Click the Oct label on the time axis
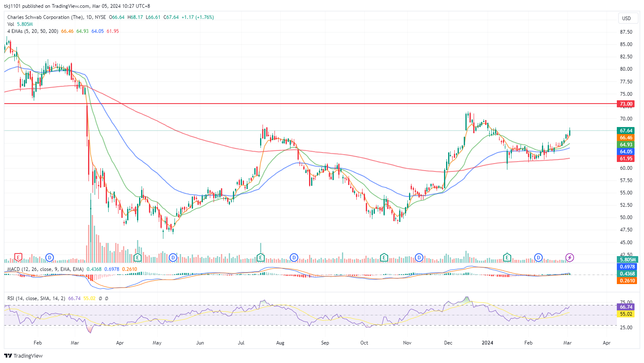This screenshot has width=644, height=363. click(x=364, y=343)
